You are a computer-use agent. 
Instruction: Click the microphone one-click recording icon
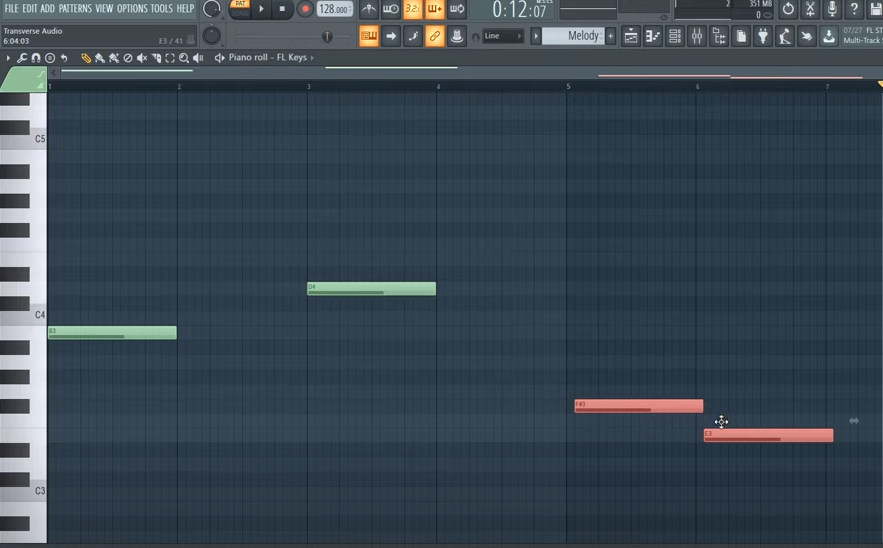[832, 9]
